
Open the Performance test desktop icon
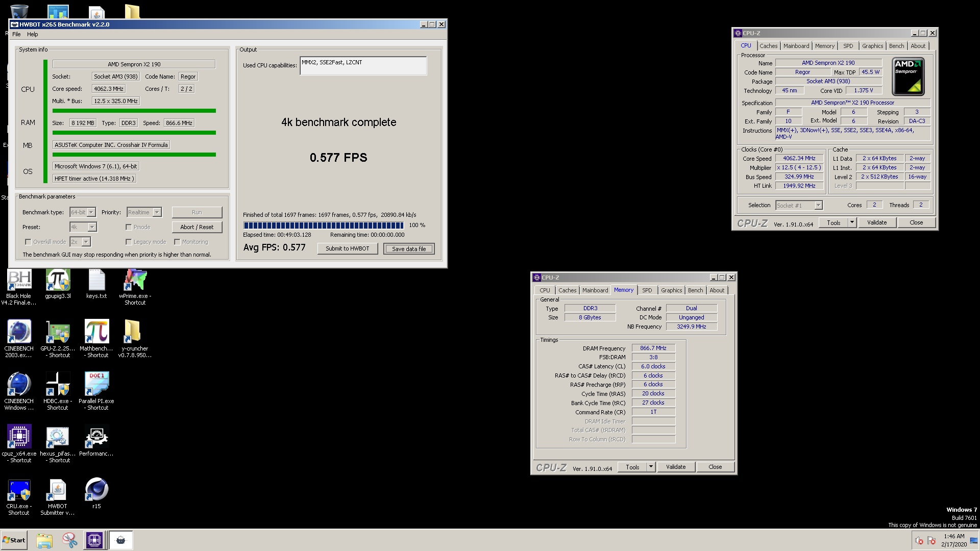point(96,437)
